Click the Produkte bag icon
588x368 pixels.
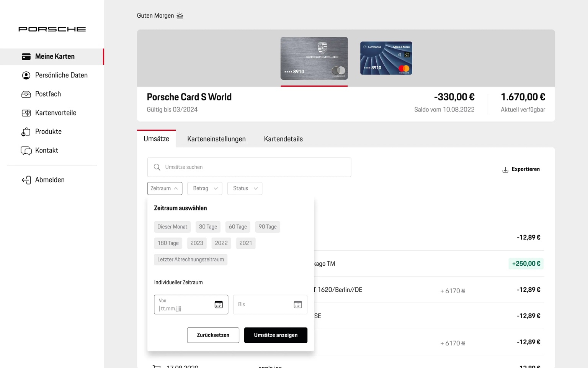point(26,132)
